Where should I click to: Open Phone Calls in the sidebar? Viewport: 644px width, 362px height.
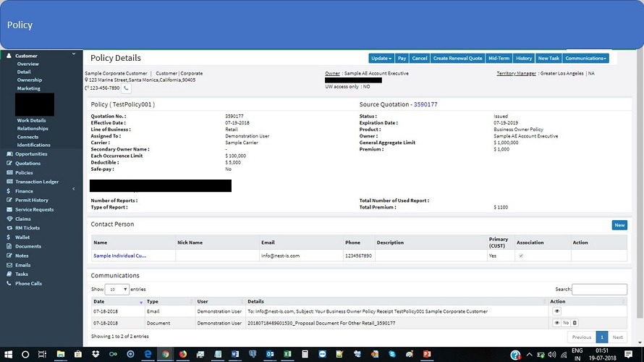point(28,283)
